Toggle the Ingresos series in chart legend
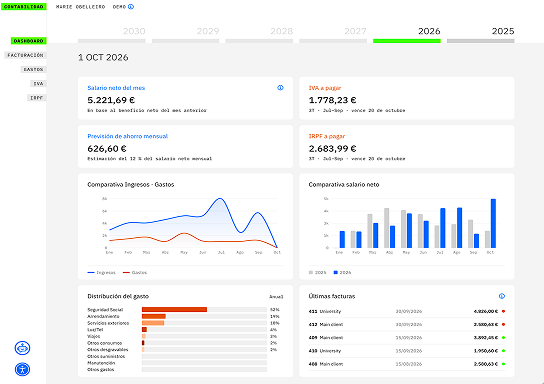544x384 pixels. click(x=101, y=272)
